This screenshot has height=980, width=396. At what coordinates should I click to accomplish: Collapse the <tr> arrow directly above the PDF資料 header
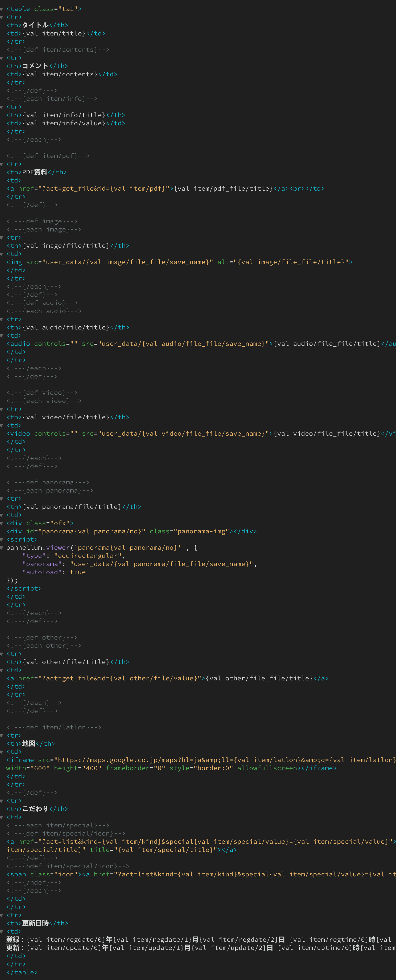2,164
